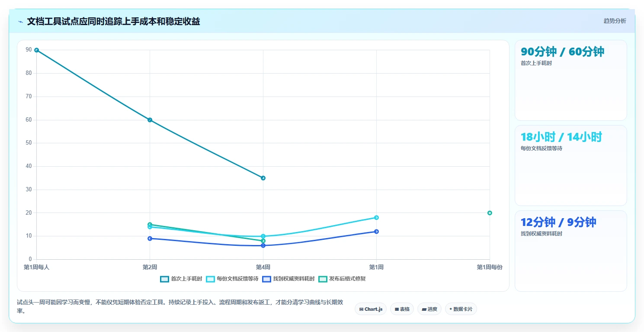644x332 pixels.
Task: Click the 首次上手耗时 legend color box
Action: pos(164,279)
